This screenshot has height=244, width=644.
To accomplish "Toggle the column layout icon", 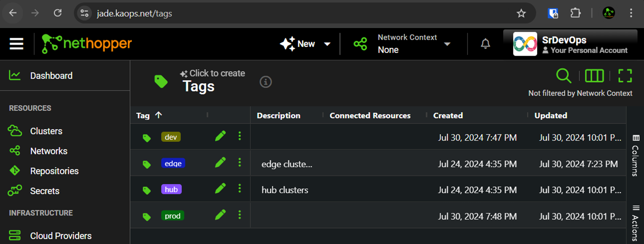I will [x=594, y=76].
